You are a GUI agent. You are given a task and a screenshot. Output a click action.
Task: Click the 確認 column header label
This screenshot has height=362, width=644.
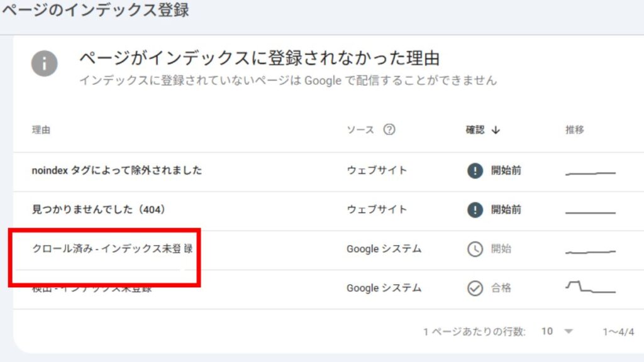pos(475,130)
